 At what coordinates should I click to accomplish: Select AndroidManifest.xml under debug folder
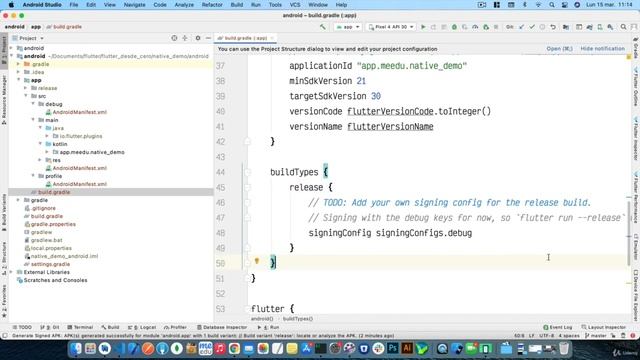point(76,112)
